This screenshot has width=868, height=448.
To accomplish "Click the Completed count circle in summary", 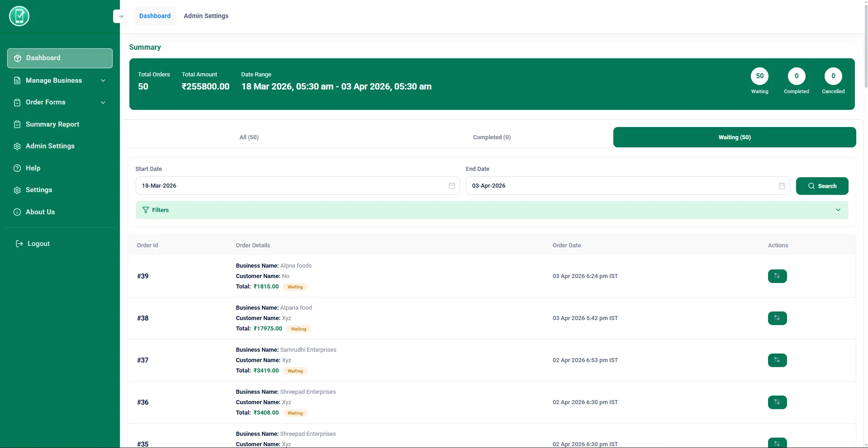I will 797,76.
